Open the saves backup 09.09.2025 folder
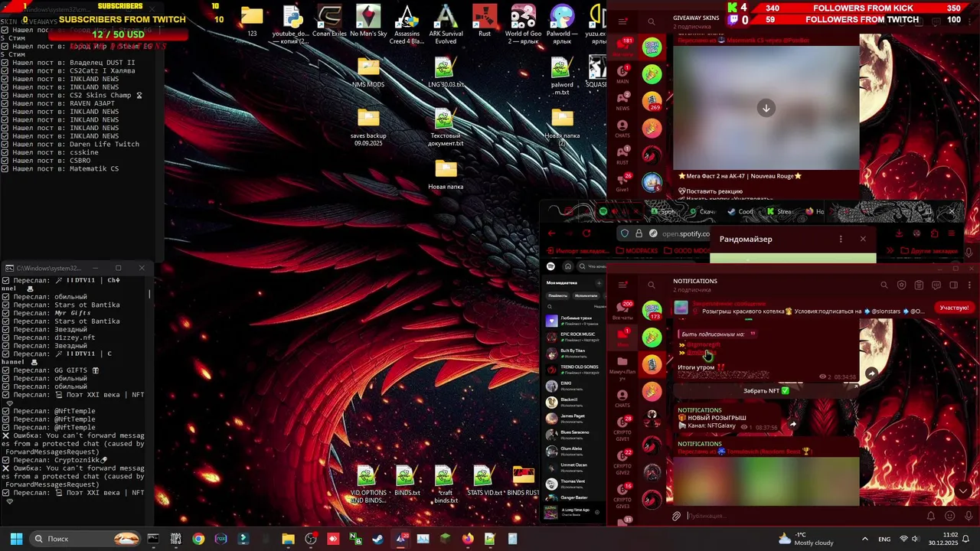Screen dimensions: 980x551 [368, 127]
